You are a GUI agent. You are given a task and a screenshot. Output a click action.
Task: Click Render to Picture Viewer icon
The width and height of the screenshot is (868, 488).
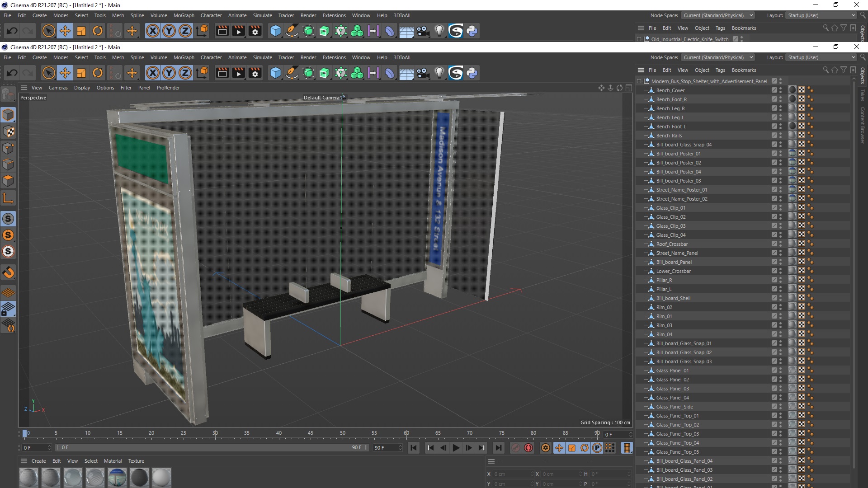point(239,73)
